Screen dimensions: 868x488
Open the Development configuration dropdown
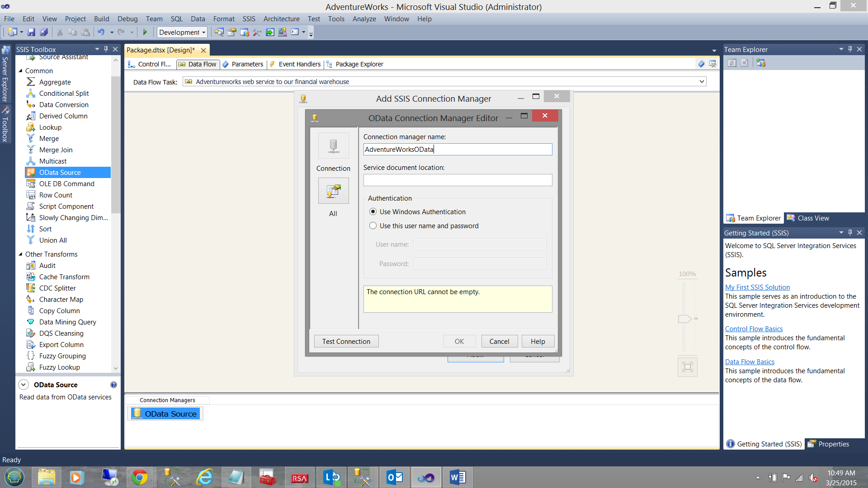204,32
